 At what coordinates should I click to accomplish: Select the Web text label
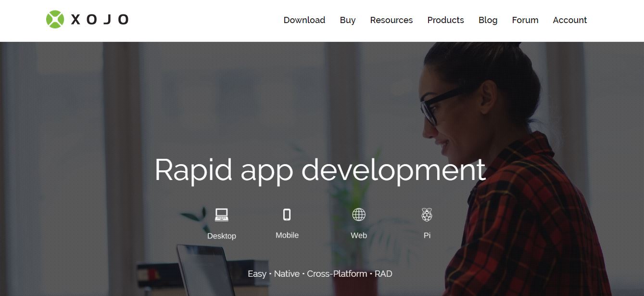click(x=359, y=235)
